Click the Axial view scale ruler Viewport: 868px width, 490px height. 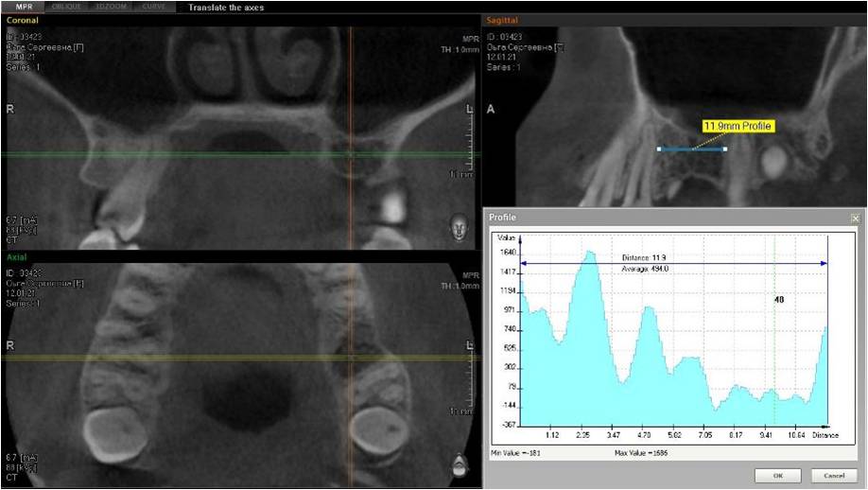point(470,378)
